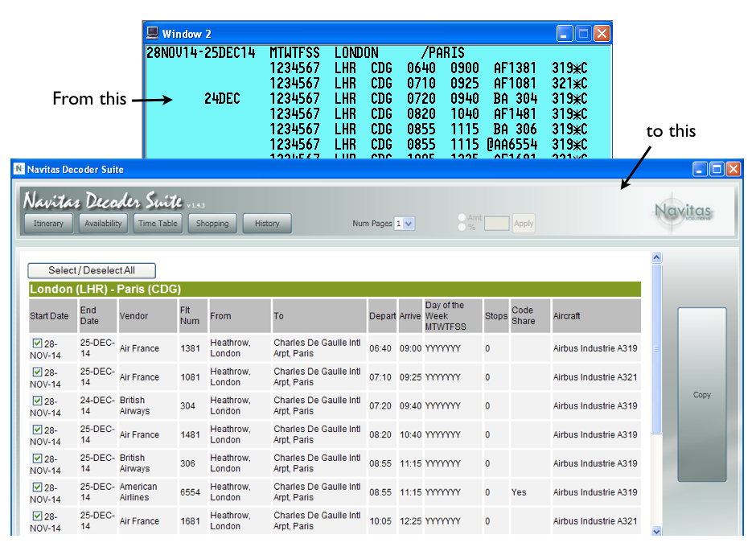This screenshot has width=756, height=547.
Task: Click the Stops column header
Action: click(496, 316)
